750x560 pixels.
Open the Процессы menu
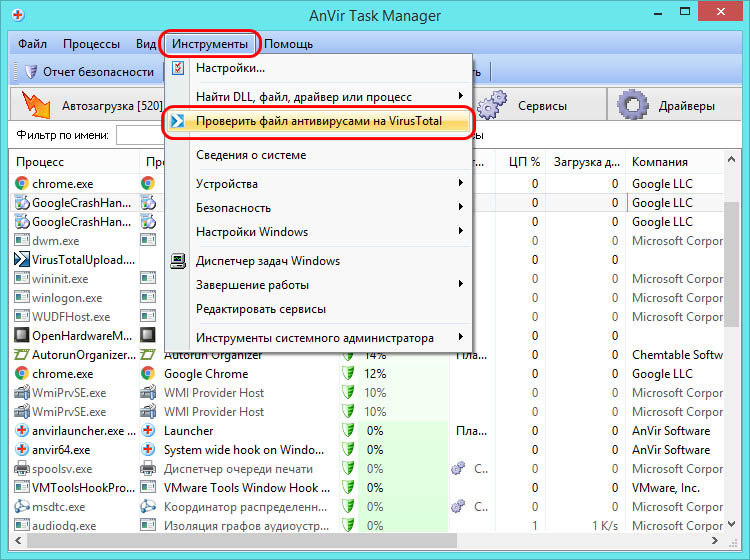91,44
